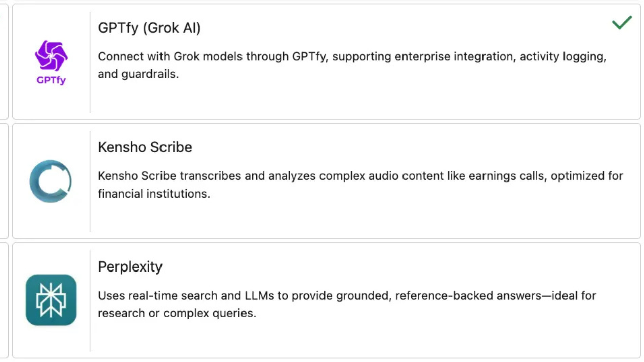Select the Kensho Scribe circular logo
The height and width of the screenshot is (362, 644).
pos(50,181)
